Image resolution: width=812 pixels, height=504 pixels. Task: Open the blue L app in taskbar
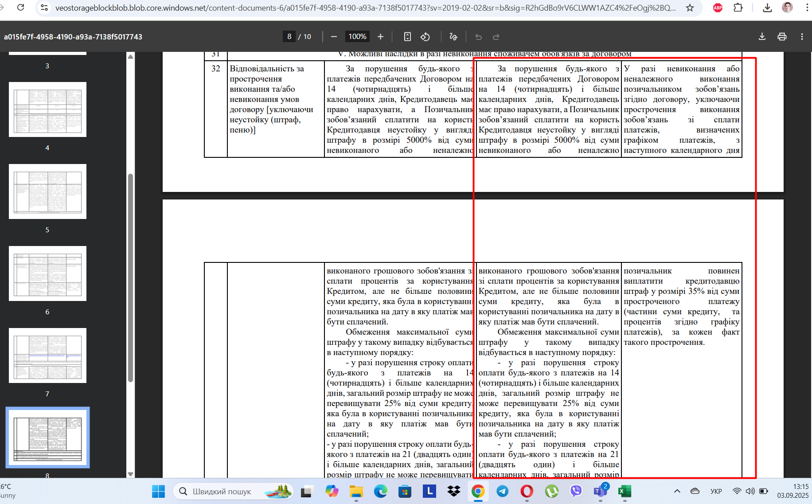tap(429, 491)
